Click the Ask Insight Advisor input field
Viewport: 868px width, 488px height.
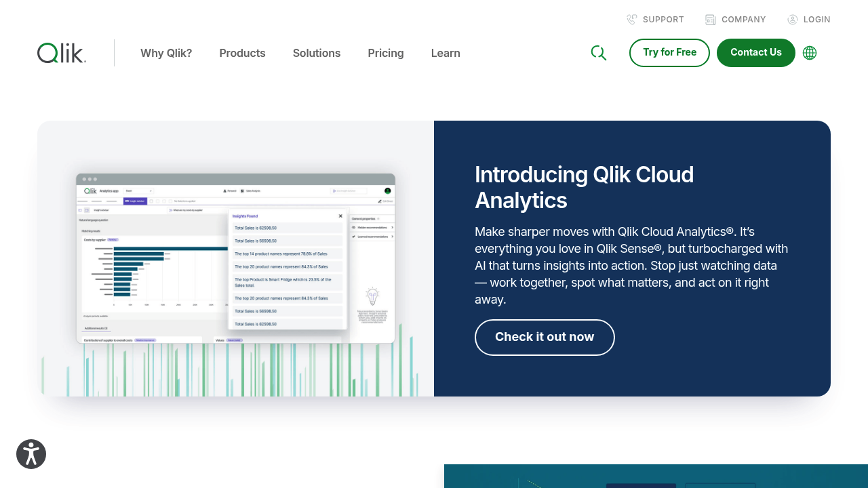click(x=347, y=190)
